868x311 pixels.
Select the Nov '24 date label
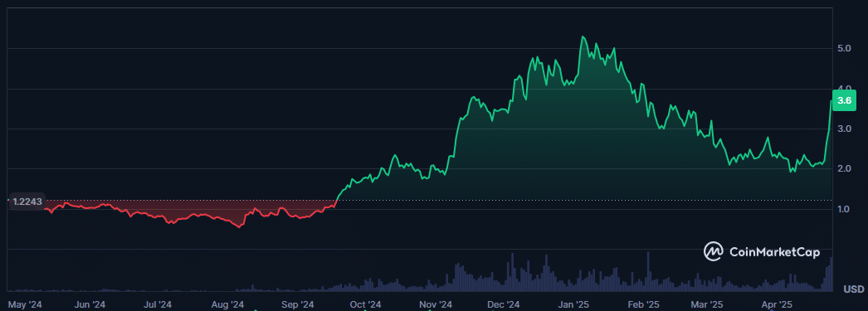pos(436,304)
